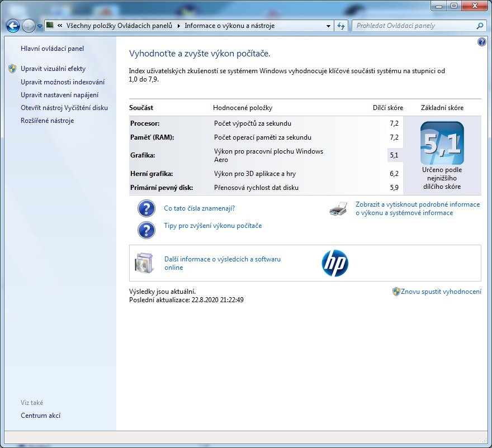Expand the address bar history dropdown

coord(329,26)
